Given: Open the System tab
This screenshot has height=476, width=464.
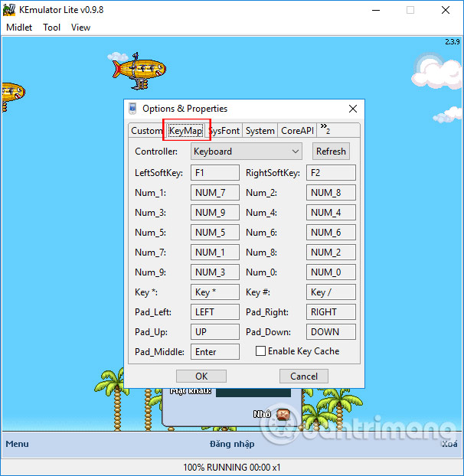Looking at the screenshot, I should (260, 131).
